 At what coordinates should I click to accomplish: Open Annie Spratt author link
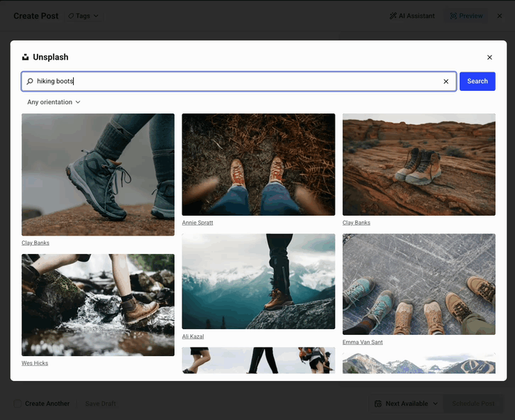point(197,223)
